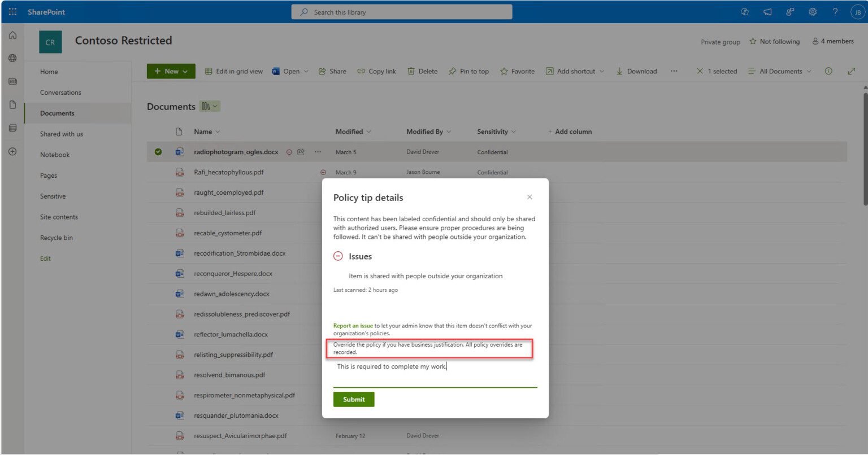Open the app launcher waffle icon
The height and width of the screenshot is (455, 868).
12,11
